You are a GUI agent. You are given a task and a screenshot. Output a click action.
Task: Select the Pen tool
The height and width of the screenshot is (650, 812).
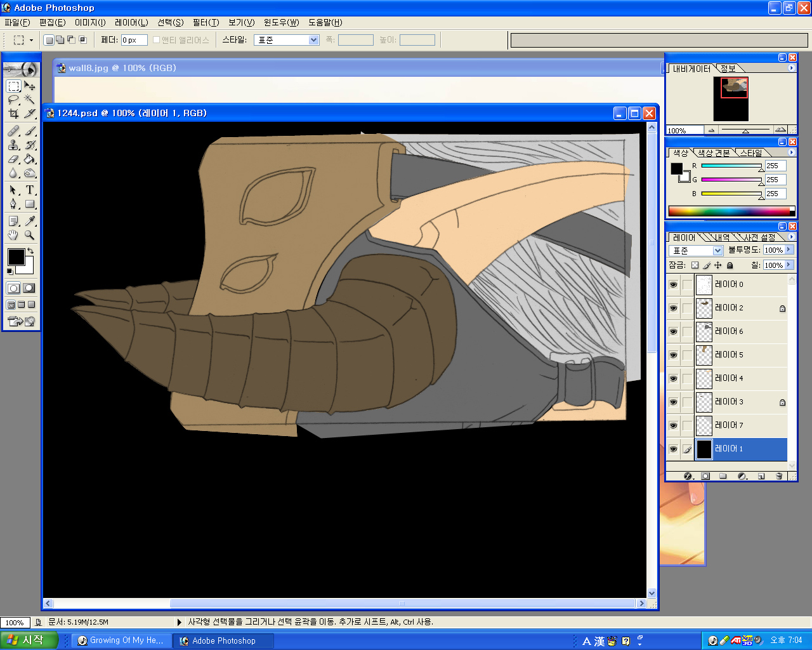click(x=13, y=204)
